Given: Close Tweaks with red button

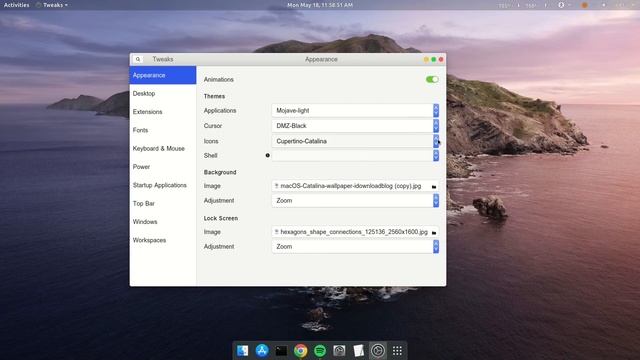Looking at the screenshot, I should (x=441, y=60).
